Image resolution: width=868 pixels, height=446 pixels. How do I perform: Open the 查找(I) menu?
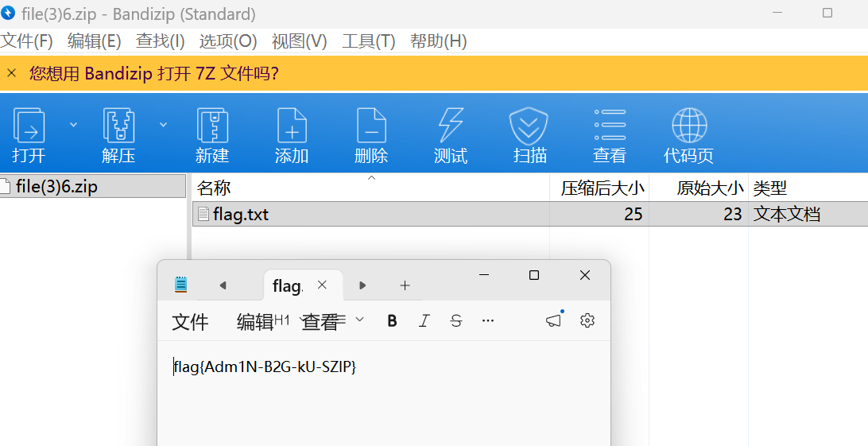[160, 41]
